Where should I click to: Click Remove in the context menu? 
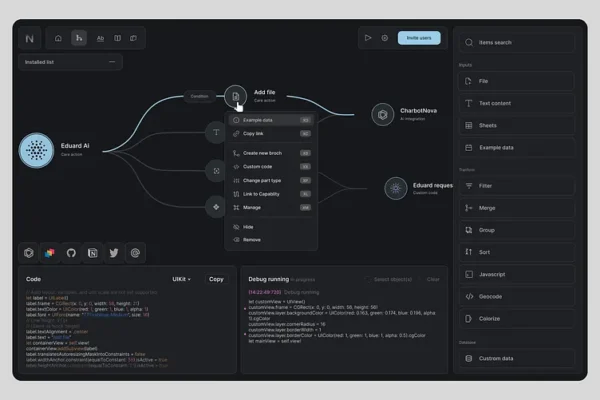point(251,240)
